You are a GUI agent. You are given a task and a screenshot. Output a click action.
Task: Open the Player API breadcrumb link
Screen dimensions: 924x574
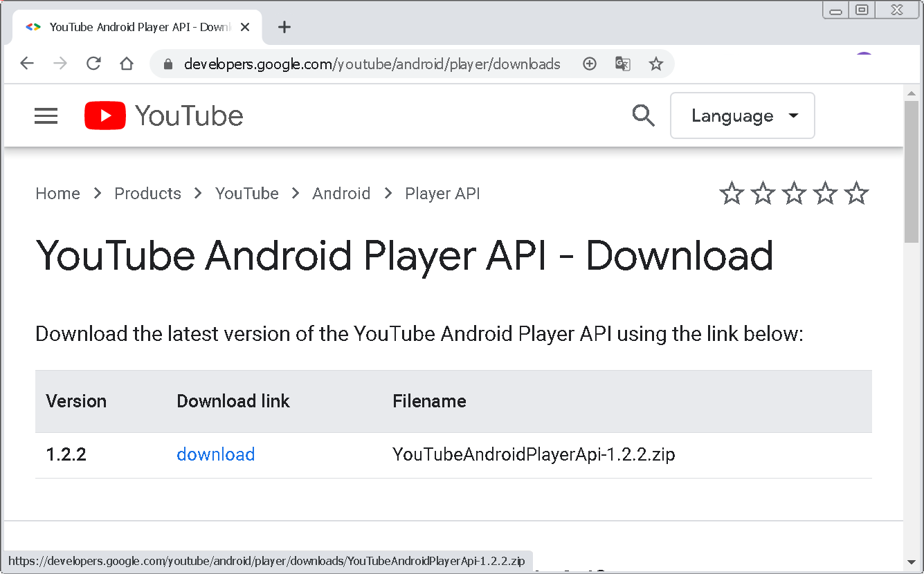coord(442,194)
